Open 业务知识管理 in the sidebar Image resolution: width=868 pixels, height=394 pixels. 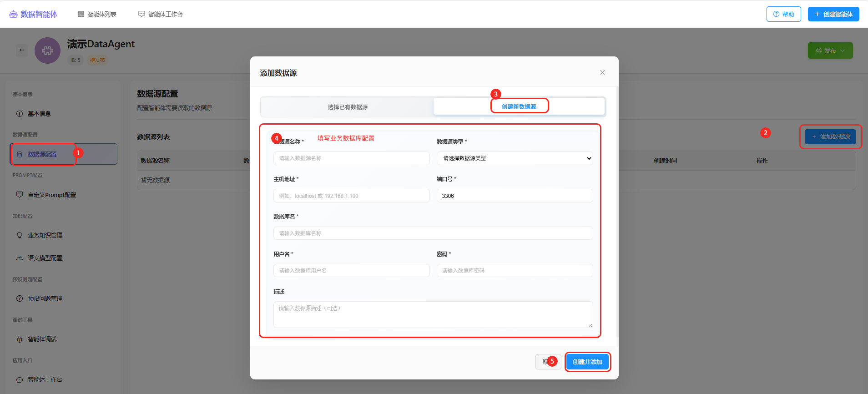64,235
